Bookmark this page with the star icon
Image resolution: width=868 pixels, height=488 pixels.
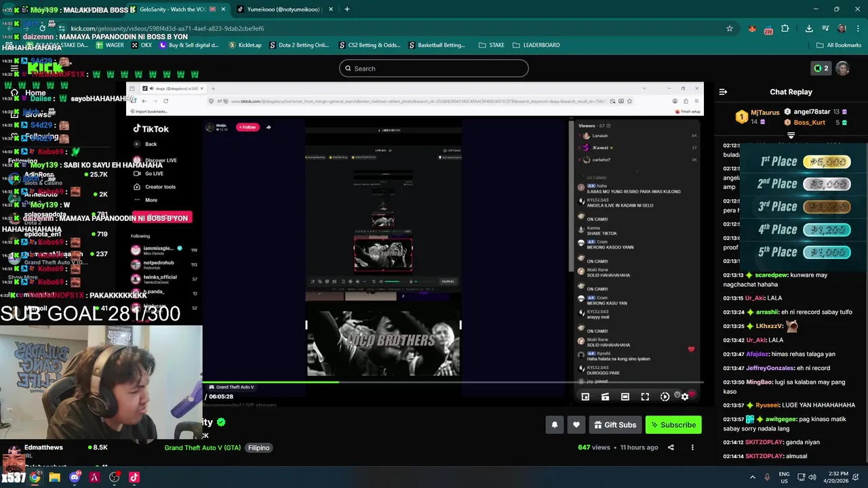point(730,28)
